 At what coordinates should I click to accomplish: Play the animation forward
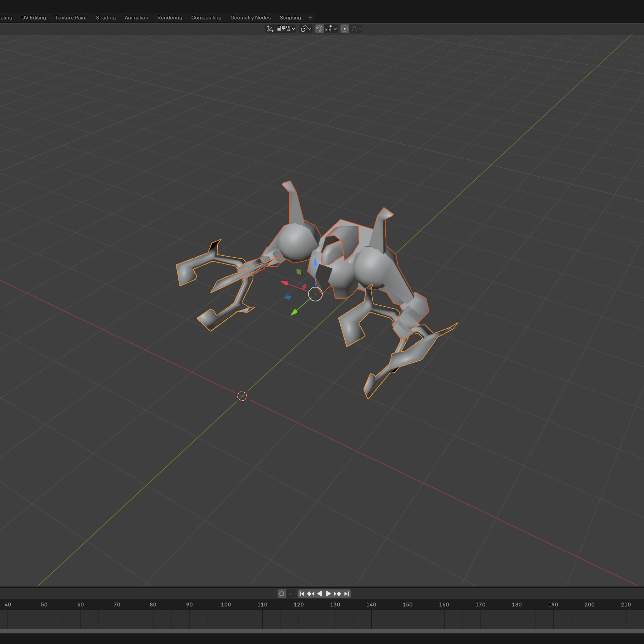[328, 594]
